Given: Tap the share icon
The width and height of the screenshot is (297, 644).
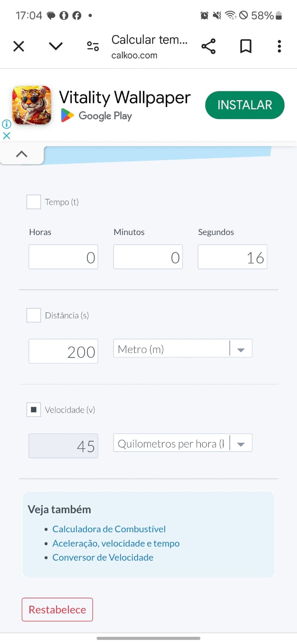Looking at the screenshot, I should pos(208,46).
